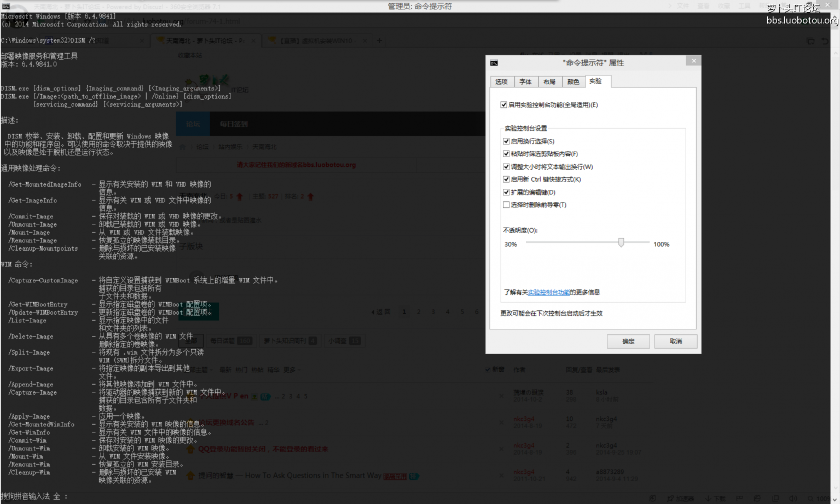
Task: Open thread 提问的智慧 How To Ask Questions
Action: coord(289,476)
